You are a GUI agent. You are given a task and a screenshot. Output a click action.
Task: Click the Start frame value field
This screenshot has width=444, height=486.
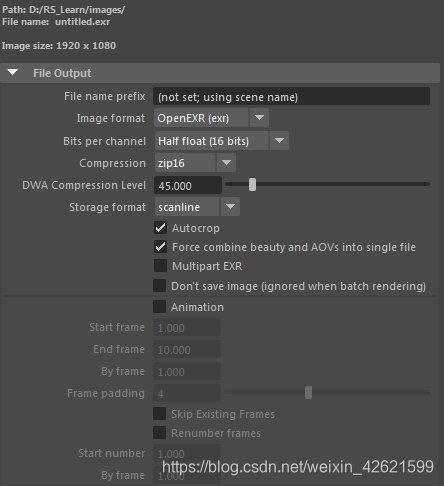pyautogui.click(x=187, y=327)
